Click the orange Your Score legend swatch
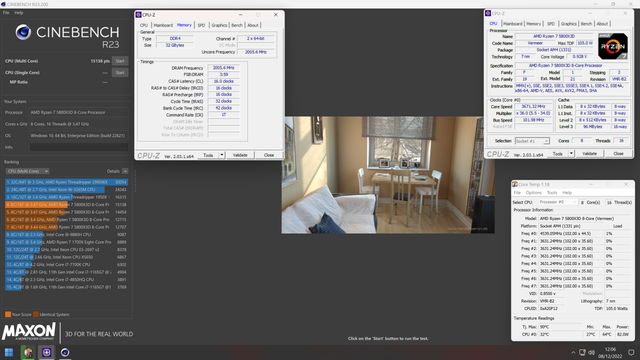The height and width of the screenshot is (360, 640). [8, 314]
